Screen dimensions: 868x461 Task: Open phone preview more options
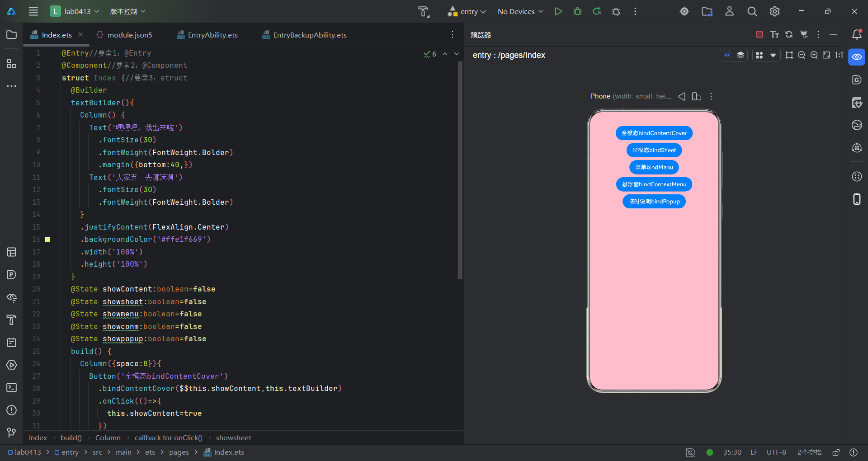click(711, 96)
